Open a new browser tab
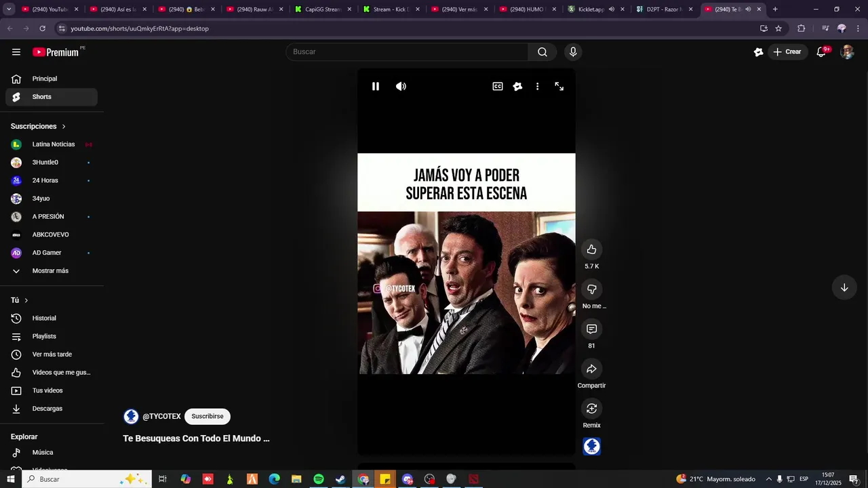Viewport: 868px width, 488px height. coord(775,9)
